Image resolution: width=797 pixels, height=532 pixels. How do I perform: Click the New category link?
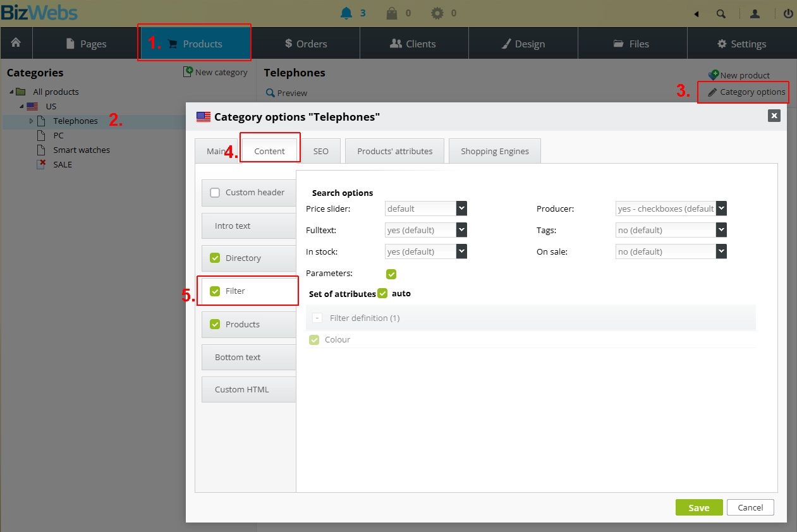tap(216, 72)
